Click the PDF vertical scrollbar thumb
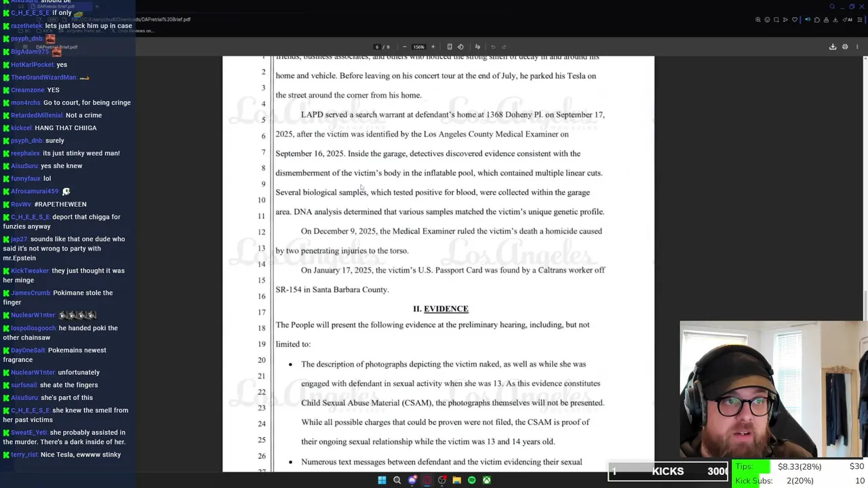This screenshot has height=488, width=868. [865, 306]
